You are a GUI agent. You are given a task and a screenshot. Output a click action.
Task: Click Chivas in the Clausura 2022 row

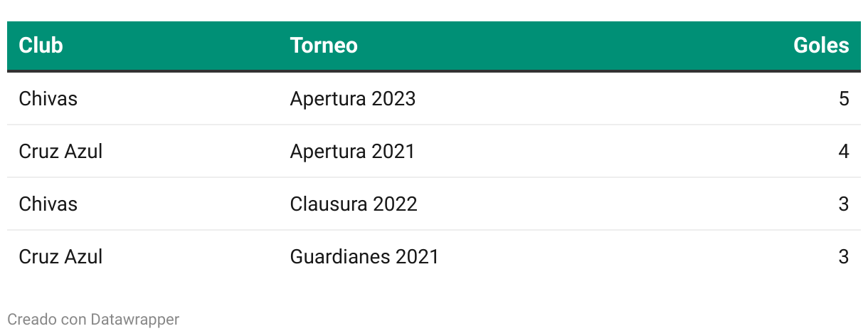coord(48,204)
